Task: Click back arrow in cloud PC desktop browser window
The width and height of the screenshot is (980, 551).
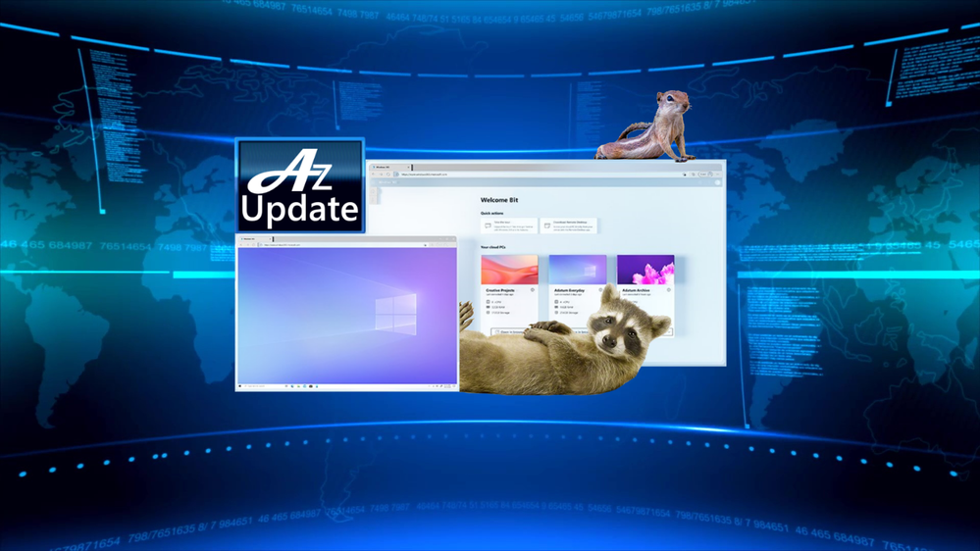Action: [241, 245]
